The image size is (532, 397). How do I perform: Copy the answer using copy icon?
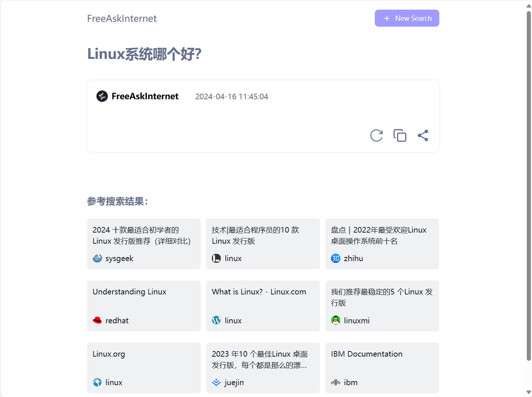[x=400, y=136]
